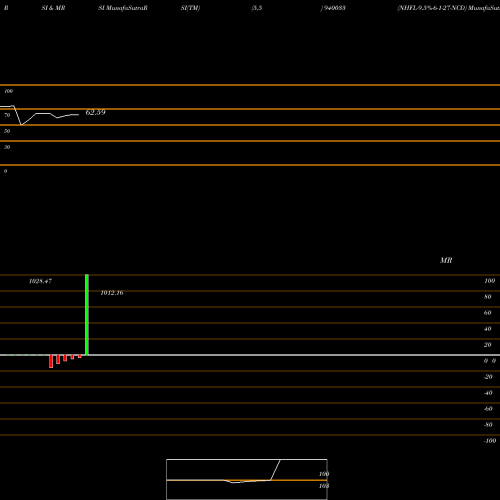Viewport: 500px width, 500px height.
Task: Click the MR label above the lower chart
Action: click(x=446, y=260)
